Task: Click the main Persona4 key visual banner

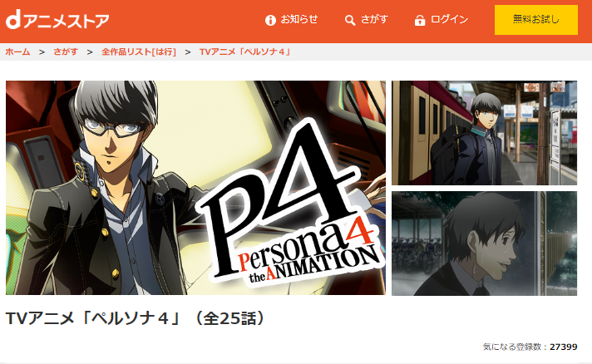Action: coord(195,188)
